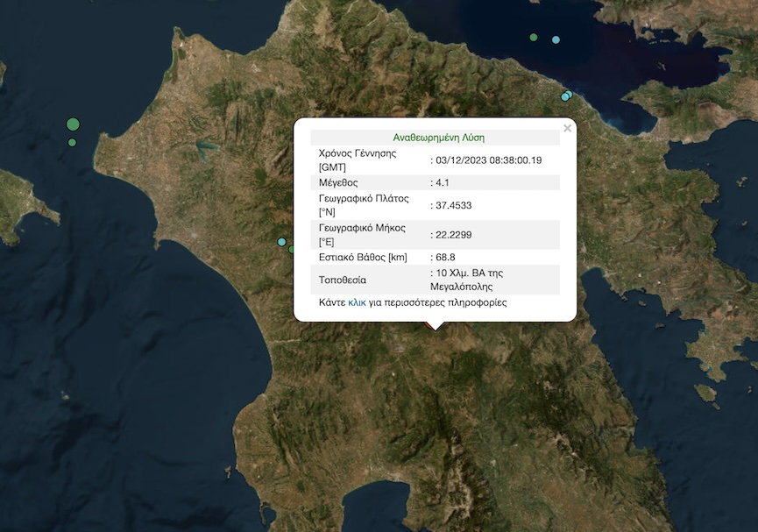The width and height of the screenshot is (758, 532).
Task: Click the longitude value 22.2299
Action: pos(453,235)
